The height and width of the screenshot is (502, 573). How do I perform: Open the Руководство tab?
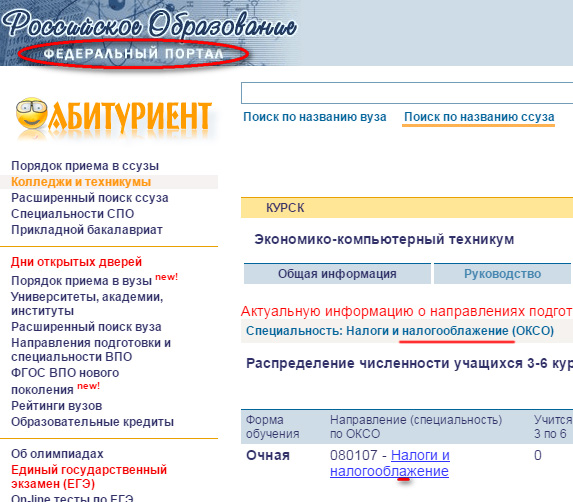(502, 273)
